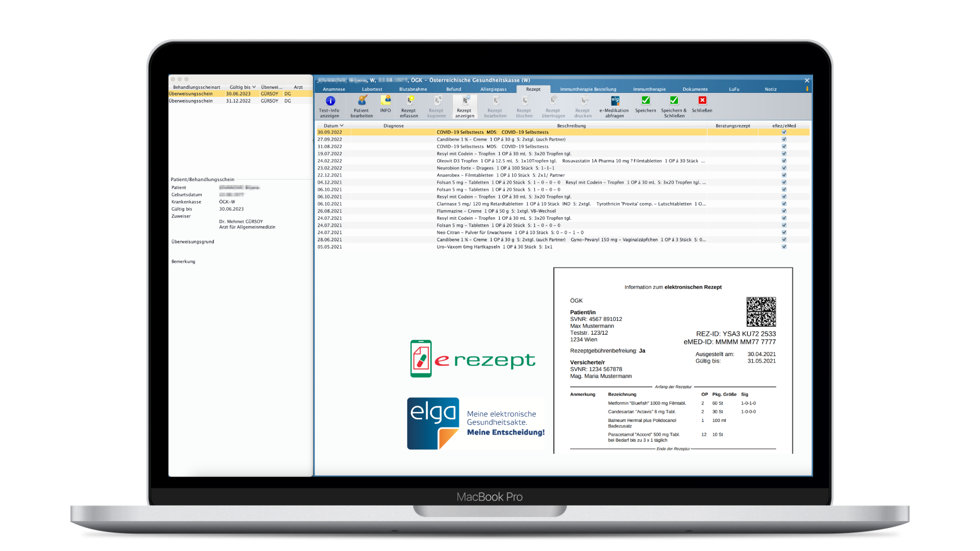
Task: Click the Rezept anzeigen toolbar icon
Action: click(x=464, y=101)
